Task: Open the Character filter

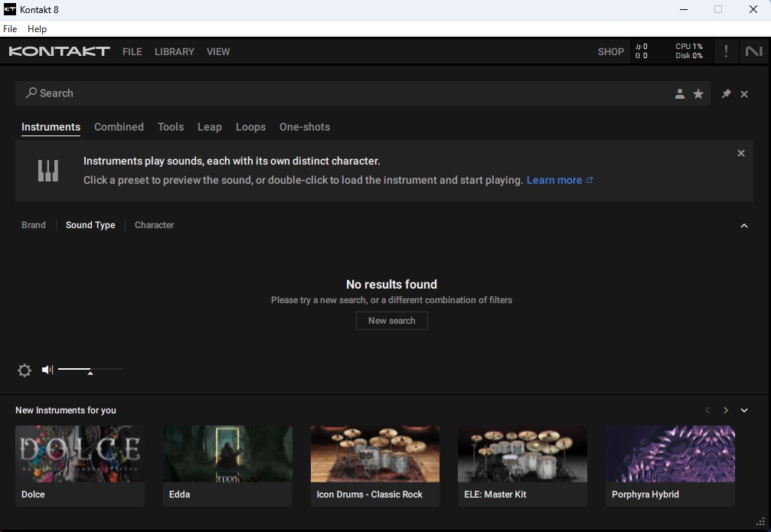Action: (155, 225)
